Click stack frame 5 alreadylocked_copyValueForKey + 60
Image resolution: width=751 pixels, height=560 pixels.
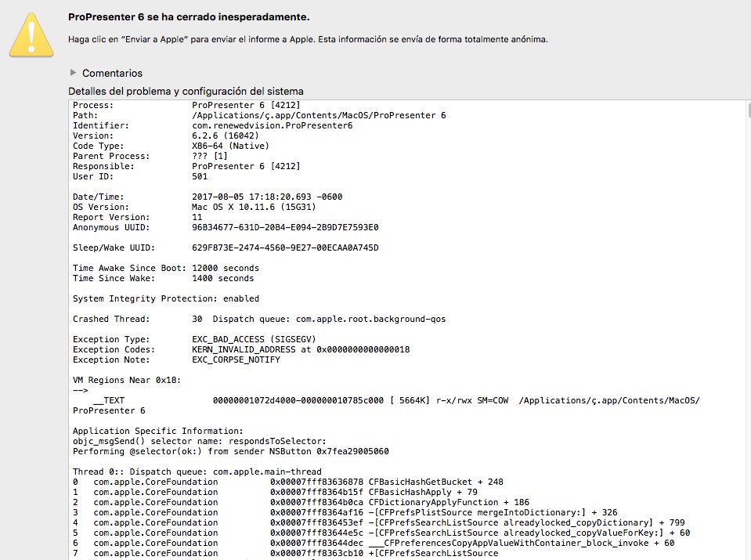(381, 533)
